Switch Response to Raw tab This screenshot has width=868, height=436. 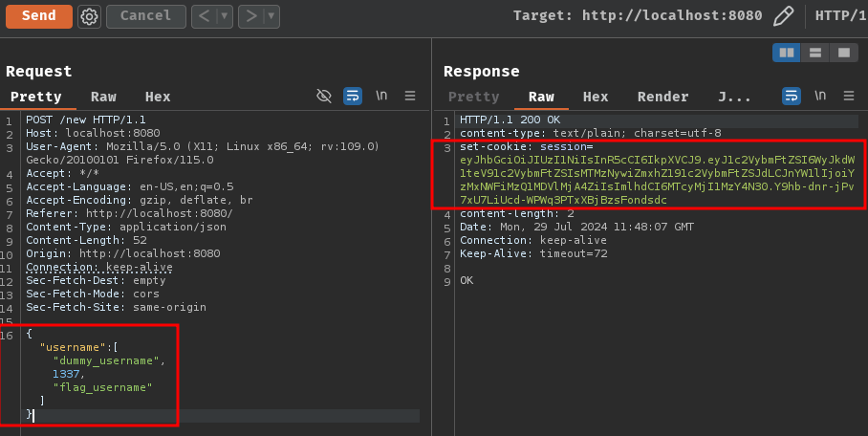[541, 97]
